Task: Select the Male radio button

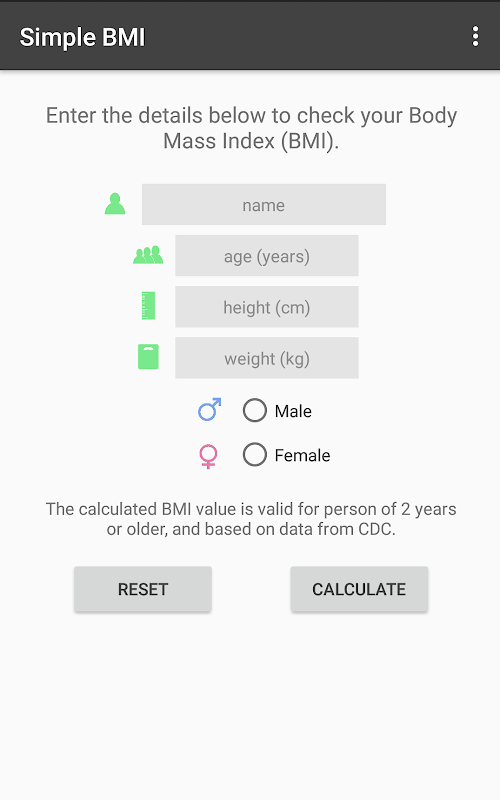Action: (x=255, y=410)
